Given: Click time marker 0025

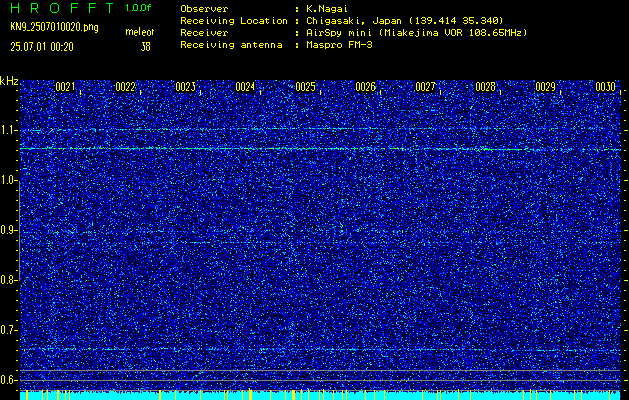Looking at the screenshot, I should click(x=305, y=87).
